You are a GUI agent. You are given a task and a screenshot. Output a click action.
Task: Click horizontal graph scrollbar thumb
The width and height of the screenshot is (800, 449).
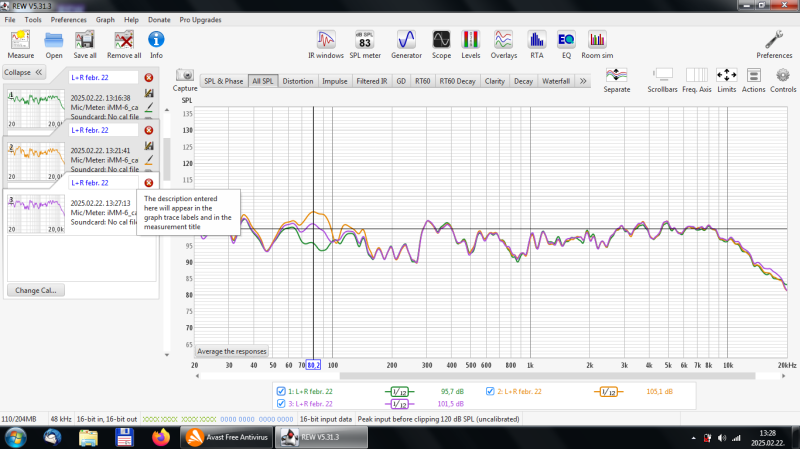coord(547,376)
